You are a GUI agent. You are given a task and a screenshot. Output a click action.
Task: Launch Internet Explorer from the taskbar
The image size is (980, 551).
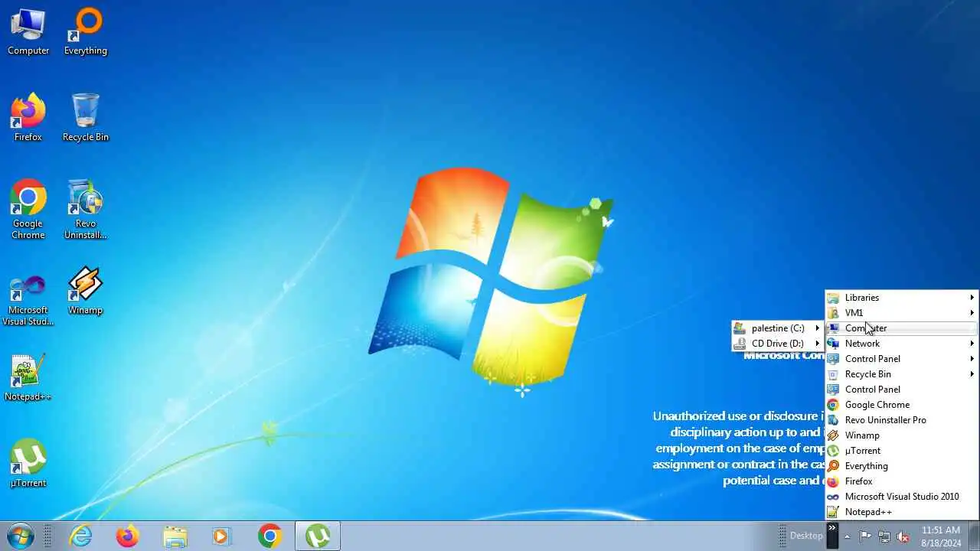click(80, 536)
